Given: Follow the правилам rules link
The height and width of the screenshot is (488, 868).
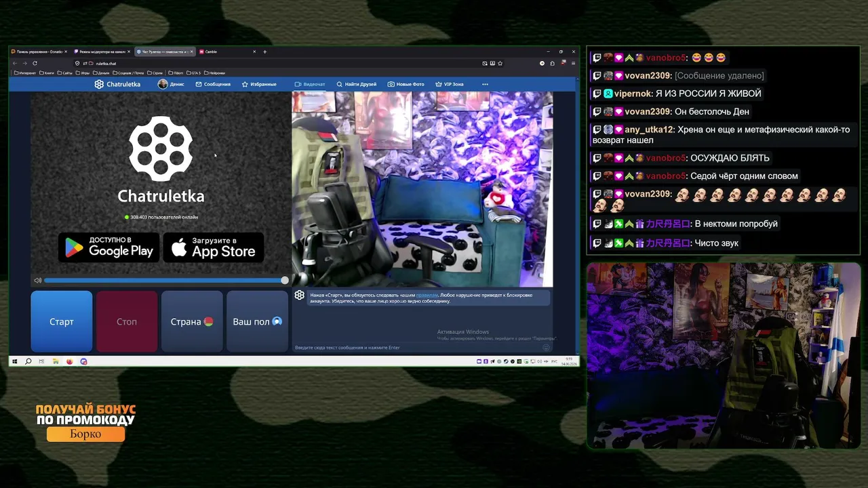Looking at the screenshot, I should point(427,296).
